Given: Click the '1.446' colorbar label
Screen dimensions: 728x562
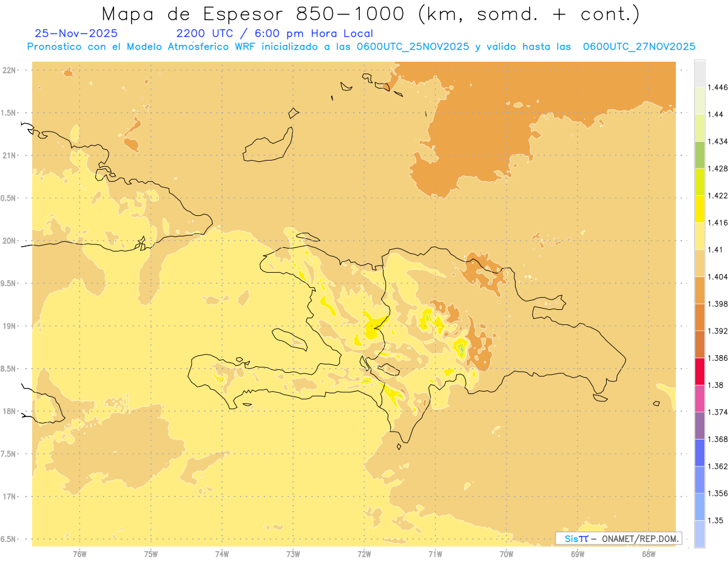Looking at the screenshot, I should [717, 87].
